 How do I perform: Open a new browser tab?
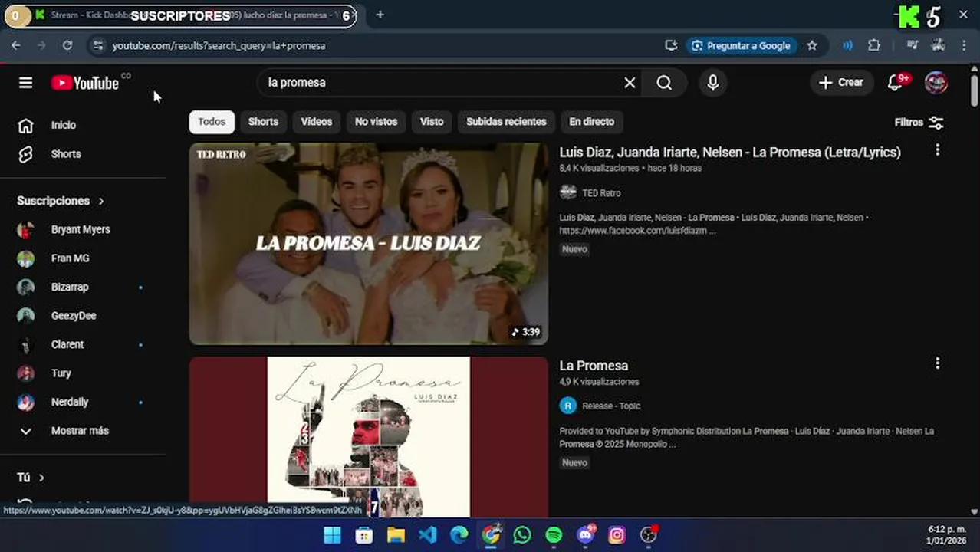pyautogui.click(x=380, y=15)
